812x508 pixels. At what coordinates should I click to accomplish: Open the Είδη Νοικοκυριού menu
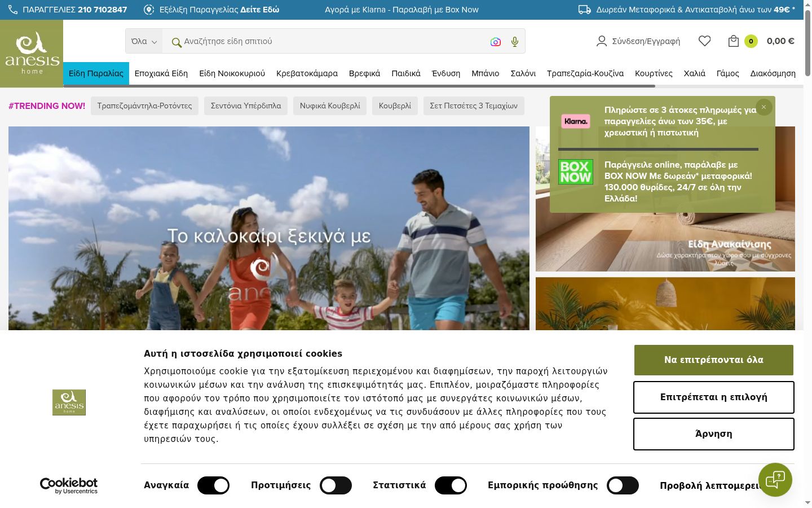232,73
